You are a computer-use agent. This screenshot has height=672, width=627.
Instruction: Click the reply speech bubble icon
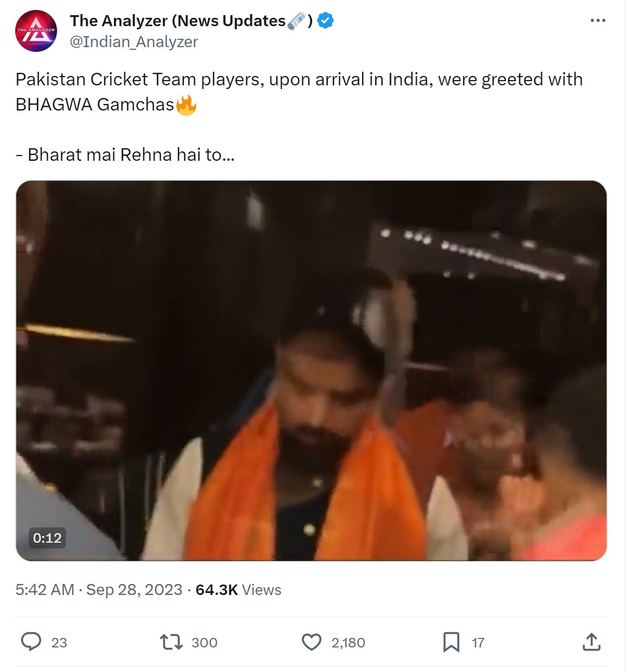[x=31, y=642]
